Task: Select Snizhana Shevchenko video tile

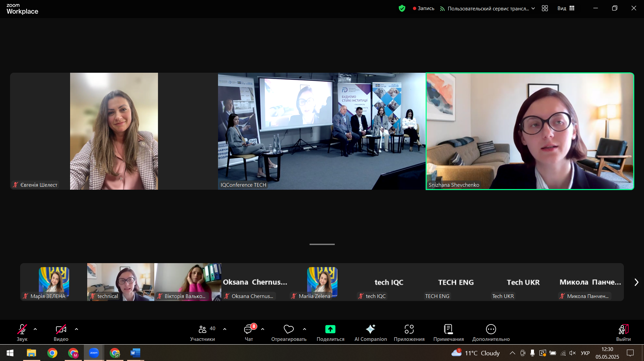Action: (530, 131)
